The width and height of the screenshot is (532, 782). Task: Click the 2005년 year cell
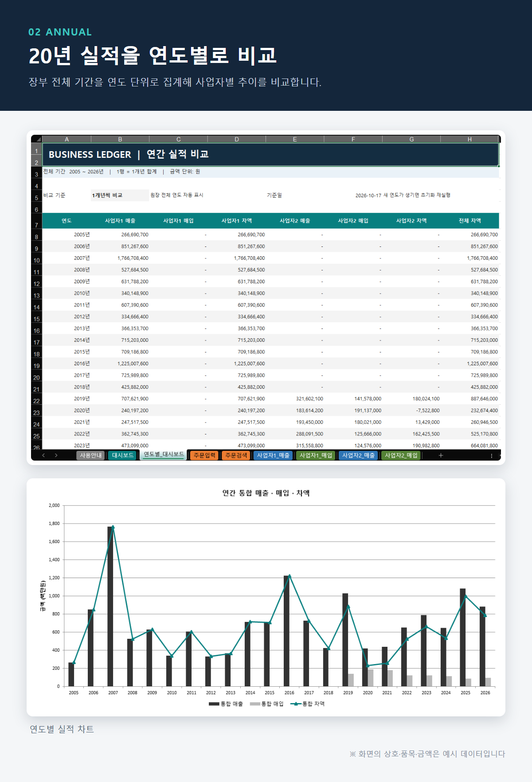pos(66,235)
